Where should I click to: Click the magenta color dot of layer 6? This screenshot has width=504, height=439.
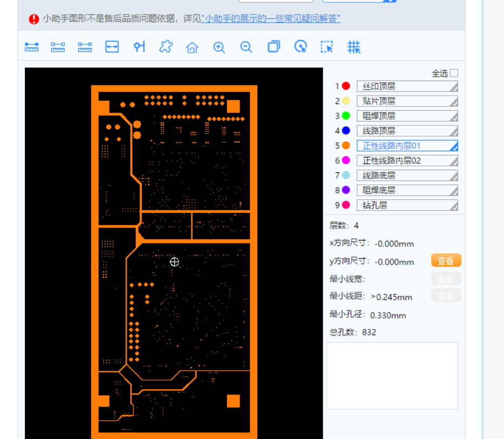point(346,160)
